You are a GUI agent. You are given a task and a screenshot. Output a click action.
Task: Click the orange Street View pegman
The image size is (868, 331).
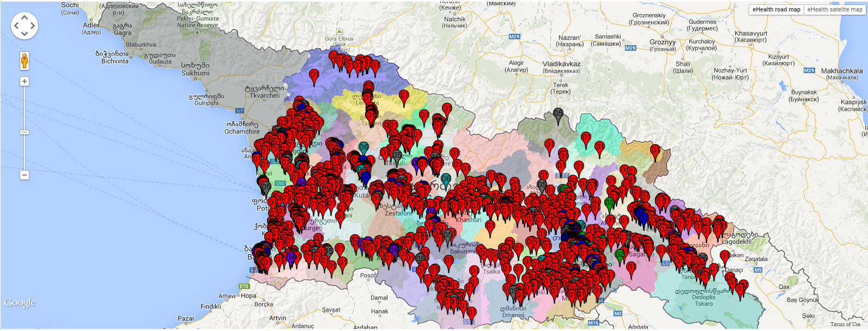click(25, 61)
